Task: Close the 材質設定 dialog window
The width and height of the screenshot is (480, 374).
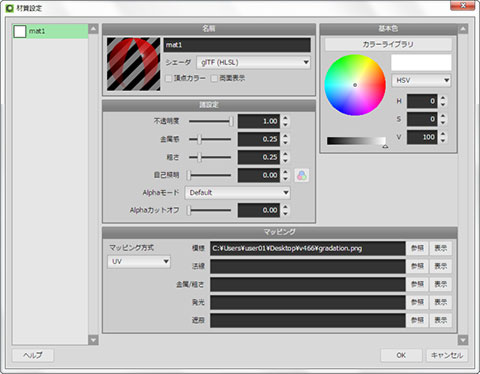Action: coord(463,5)
